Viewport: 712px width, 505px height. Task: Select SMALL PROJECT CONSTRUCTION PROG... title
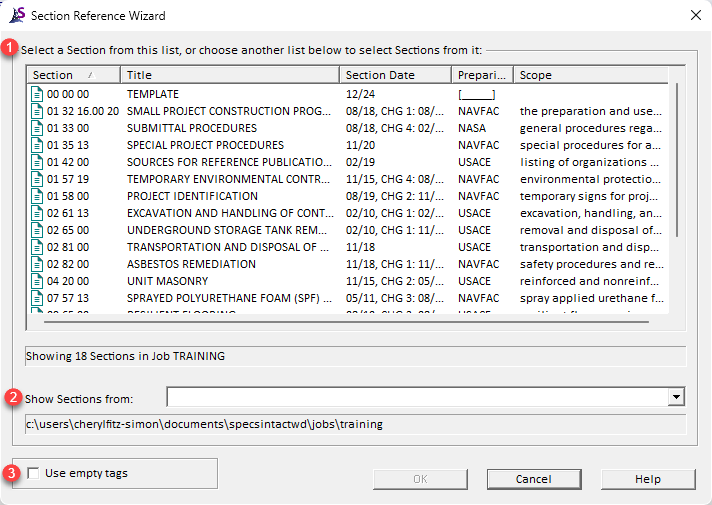pyautogui.click(x=229, y=111)
